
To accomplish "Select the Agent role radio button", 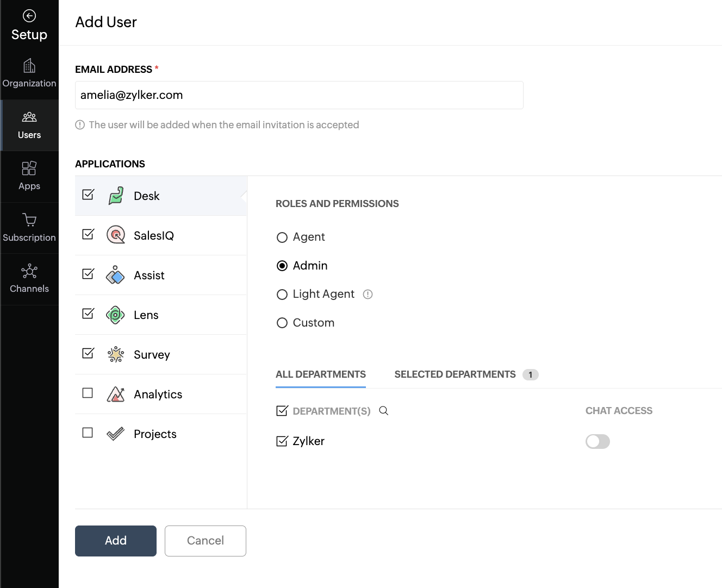I will coord(282,237).
